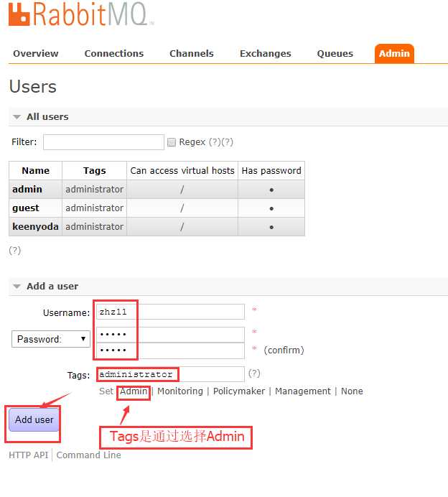Click administrator tag in keenyoda row
The height and width of the screenshot is (497, 448).
coord(95,227)
